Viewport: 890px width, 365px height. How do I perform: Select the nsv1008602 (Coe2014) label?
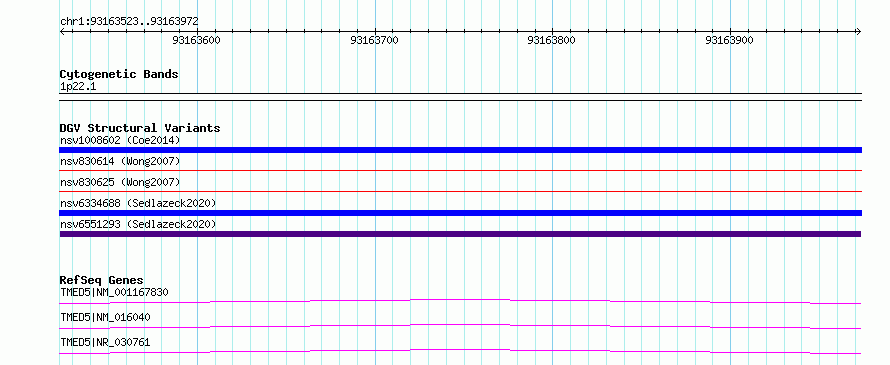click(120, 140)
